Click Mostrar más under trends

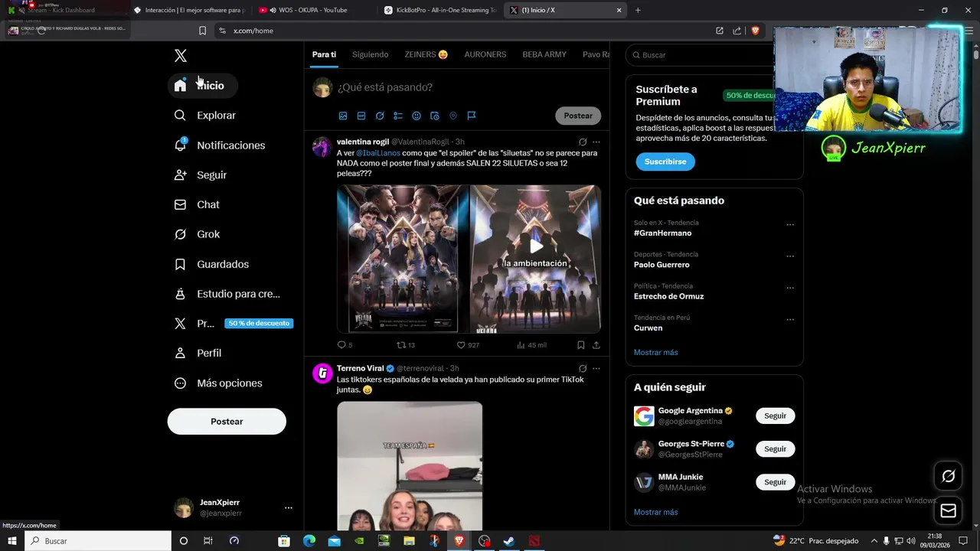click(655, 352)
